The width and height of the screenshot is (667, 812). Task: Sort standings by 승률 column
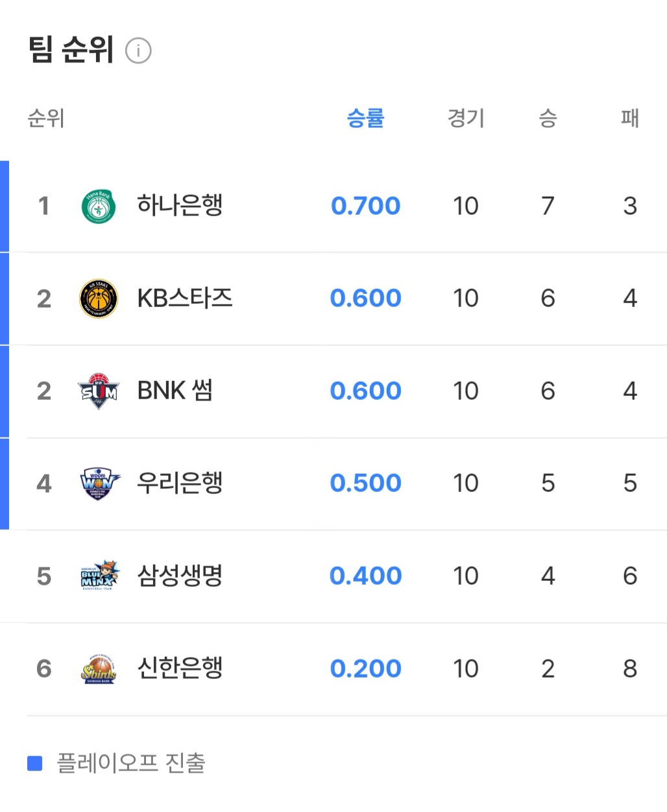365,118
